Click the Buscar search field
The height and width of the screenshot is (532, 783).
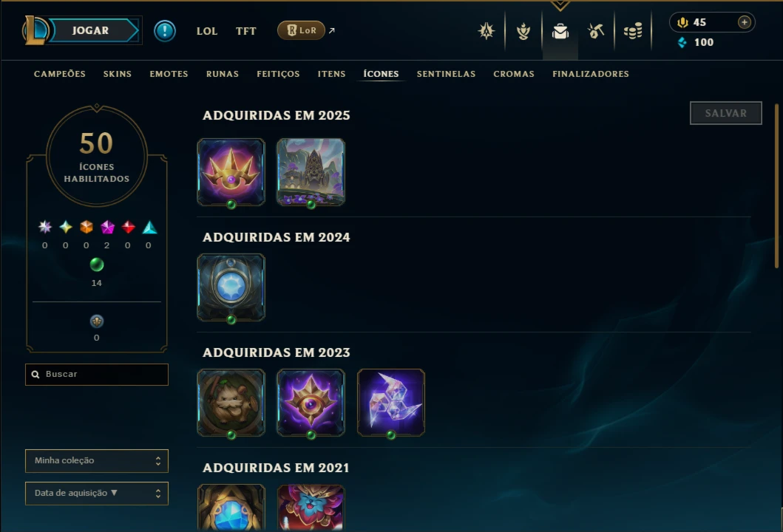coord(97,375)
